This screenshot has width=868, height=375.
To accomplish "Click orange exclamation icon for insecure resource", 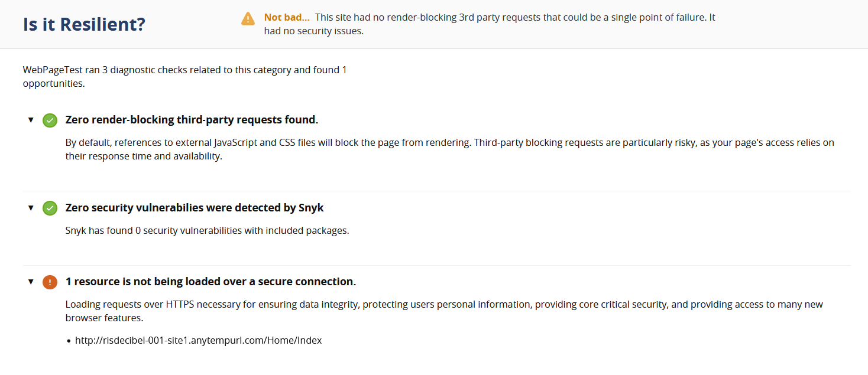I will (50, 282).
